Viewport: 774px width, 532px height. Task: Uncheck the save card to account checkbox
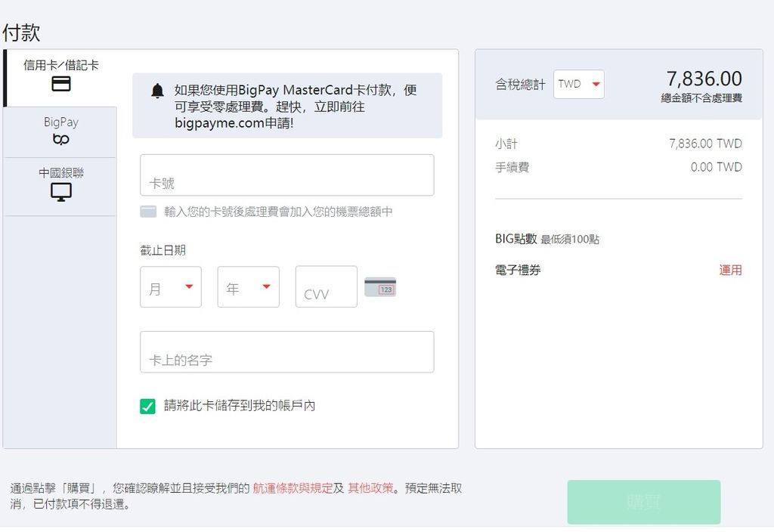[147, 407]
